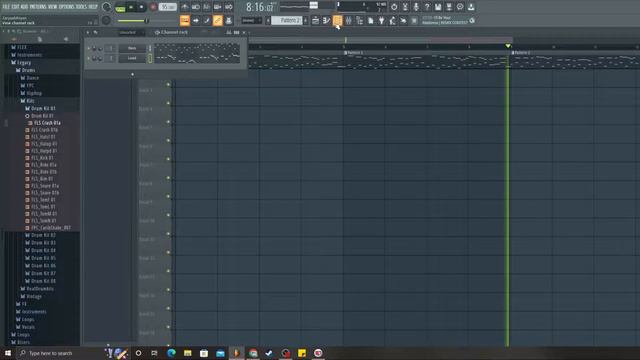Viewport: 640px width, 360px height.
Task: Click the green slider below the transport
Action: [132, 21]
